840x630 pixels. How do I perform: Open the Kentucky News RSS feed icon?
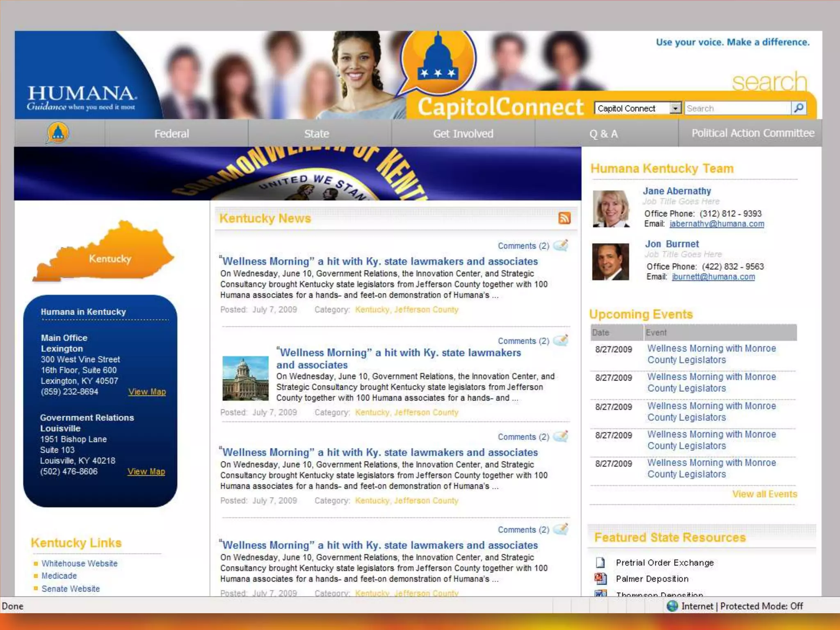coord(564,218)
